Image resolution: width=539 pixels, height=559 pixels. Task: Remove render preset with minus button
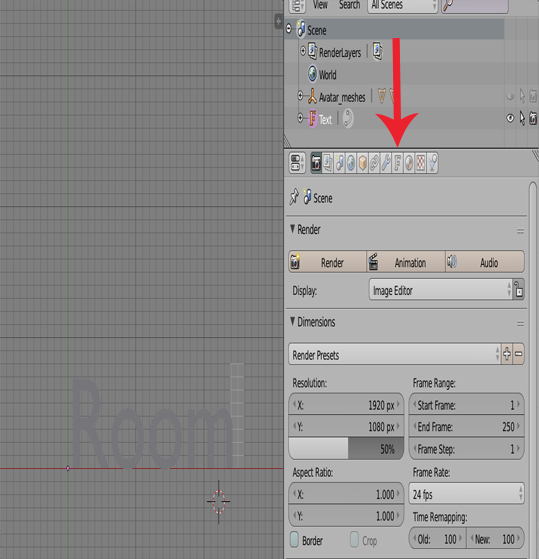[x=519, y=354]
